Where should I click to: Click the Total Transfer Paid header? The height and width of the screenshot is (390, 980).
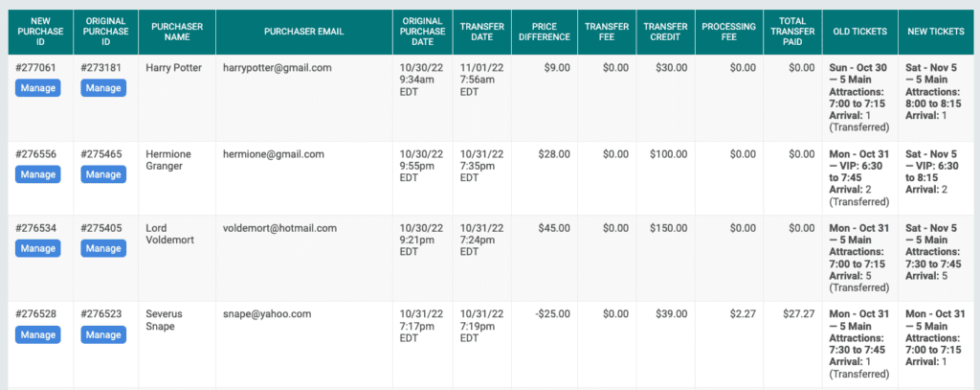(791, 32)
